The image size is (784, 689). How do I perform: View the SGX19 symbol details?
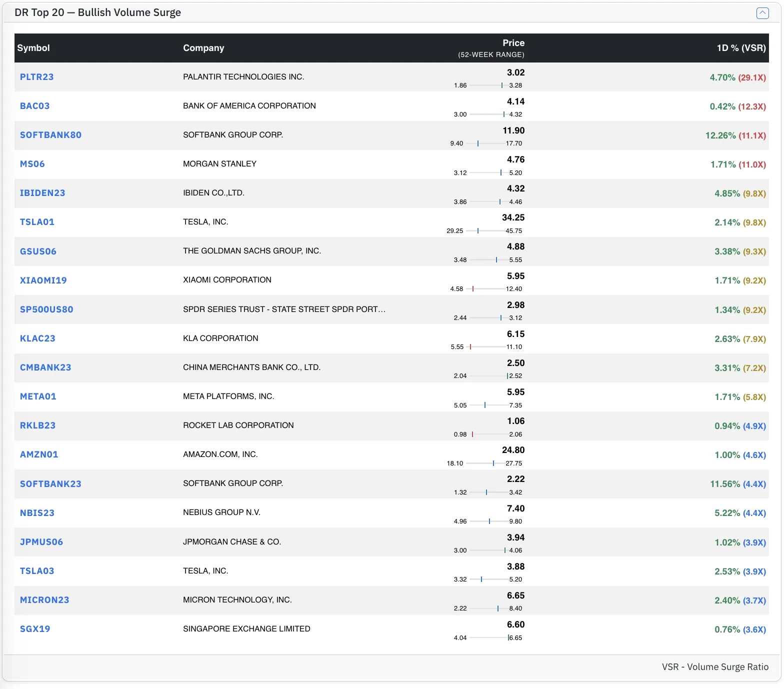point(35,629)
